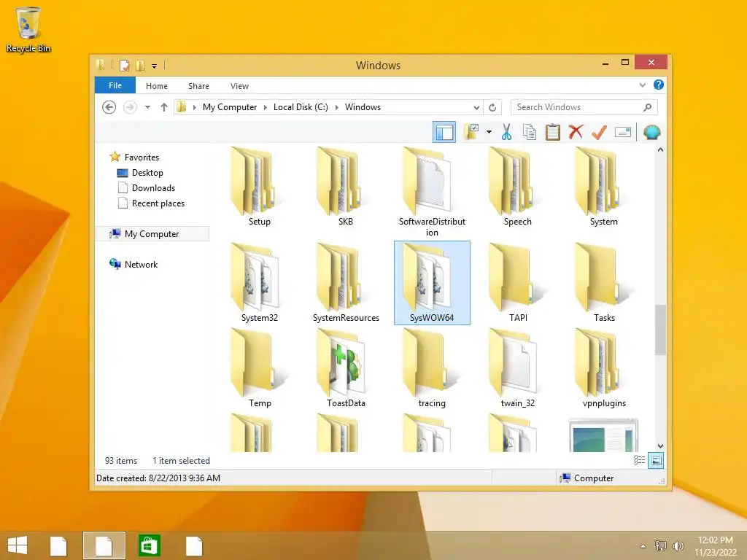Select the SoftwareDistribution folder
Viewport: 747px width, 560px height.
point(432,192)
